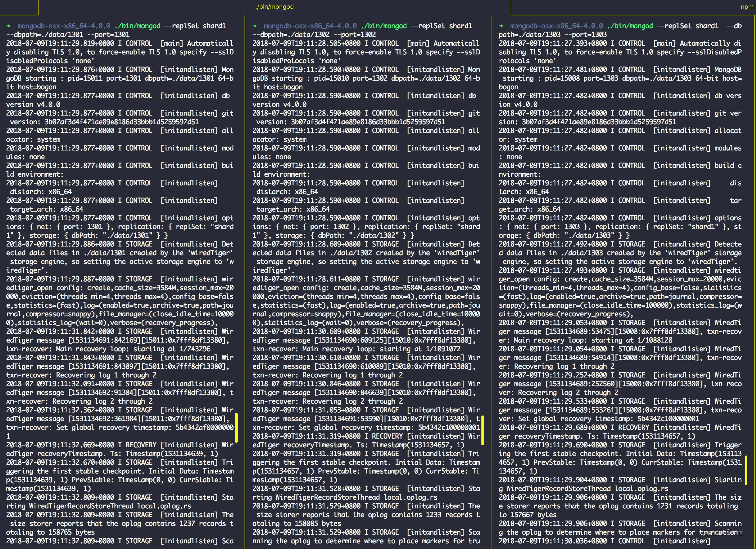Click the '158765 bytes' oplog size
The width and height of the screenshot is (756, 549).
[72, 532]
